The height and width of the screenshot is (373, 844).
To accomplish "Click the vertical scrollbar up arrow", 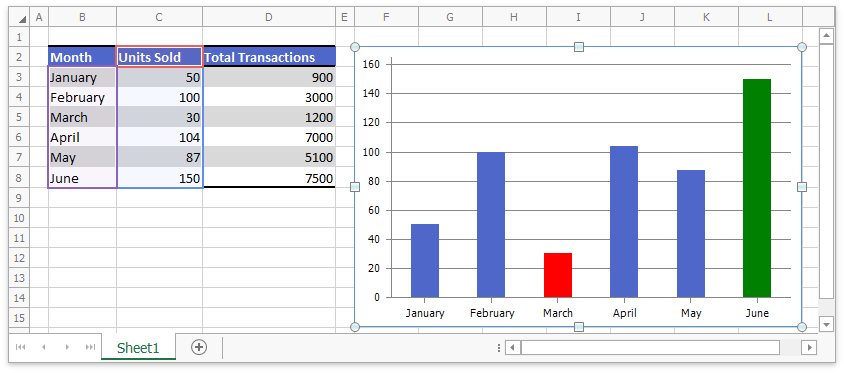I will pos(826,37).
